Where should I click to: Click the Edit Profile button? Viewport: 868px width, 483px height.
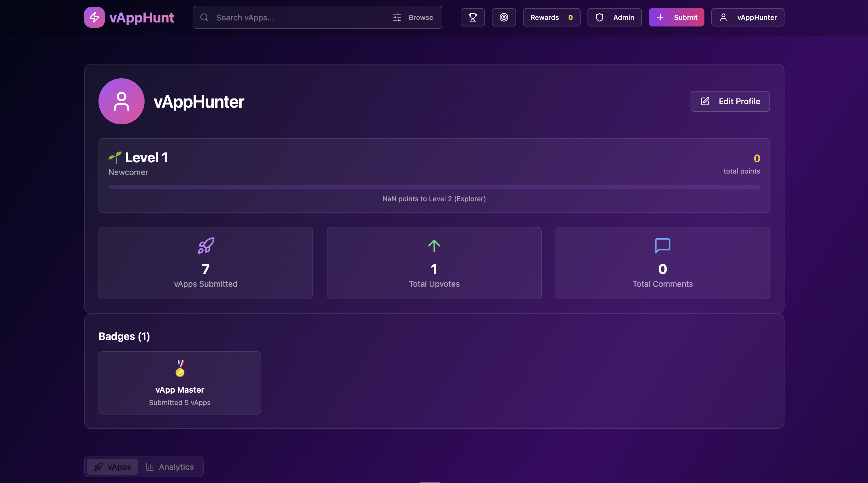coord(730,101)
